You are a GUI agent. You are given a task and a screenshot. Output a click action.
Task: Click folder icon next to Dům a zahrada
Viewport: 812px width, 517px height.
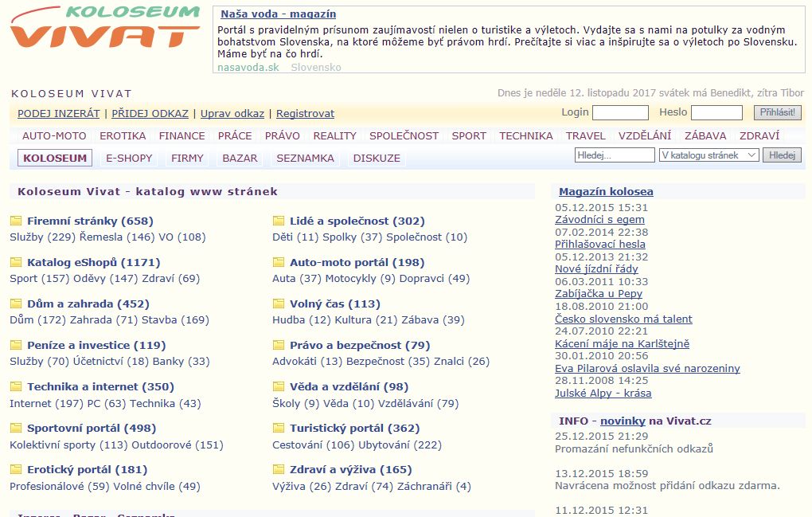click(16, 304)
